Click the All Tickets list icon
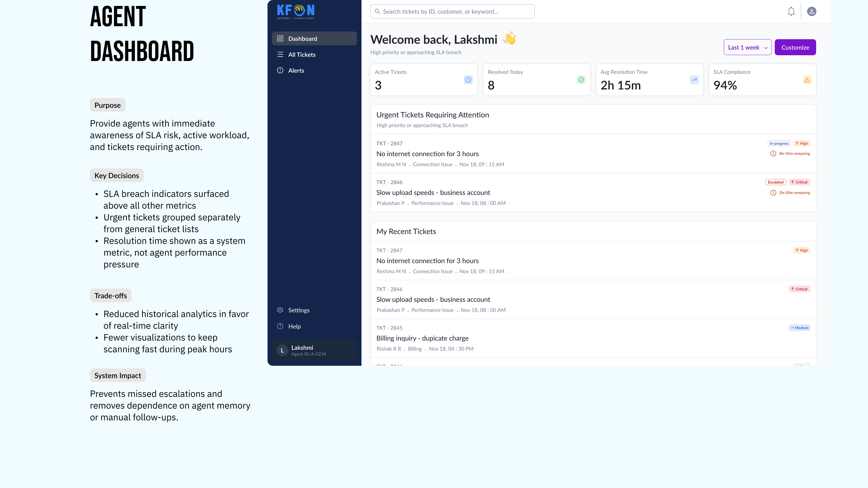This screenshot has width=868, height=488. (x=280, y=54)
